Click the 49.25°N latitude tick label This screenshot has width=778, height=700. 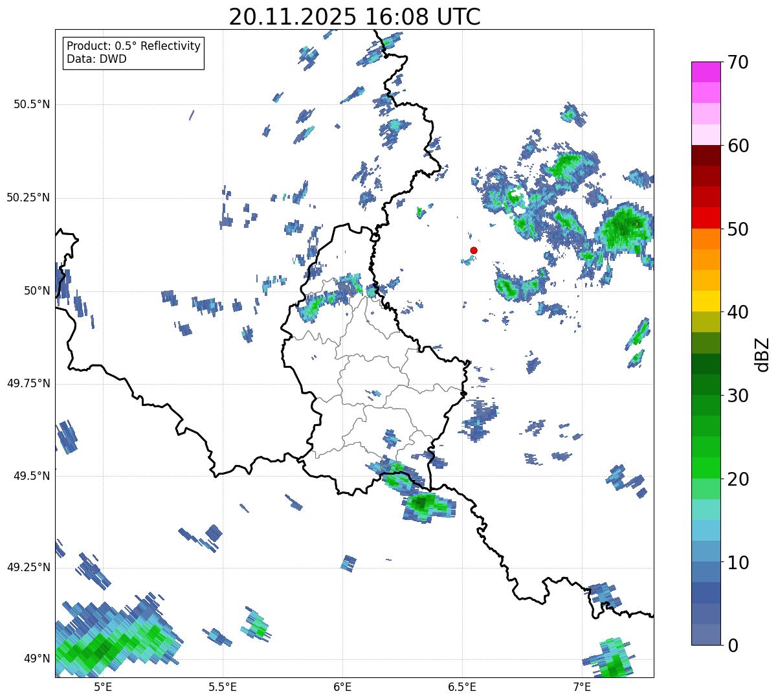[x=28, y=567]
